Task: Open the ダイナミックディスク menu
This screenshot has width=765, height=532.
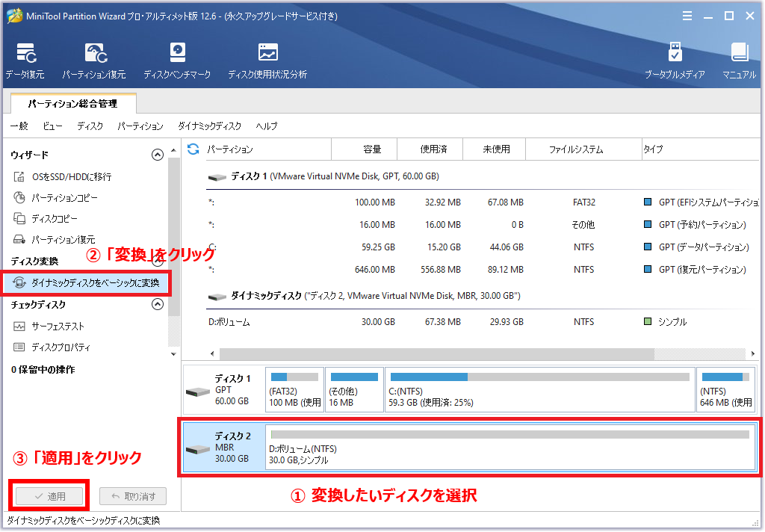Action: (210, 126)
